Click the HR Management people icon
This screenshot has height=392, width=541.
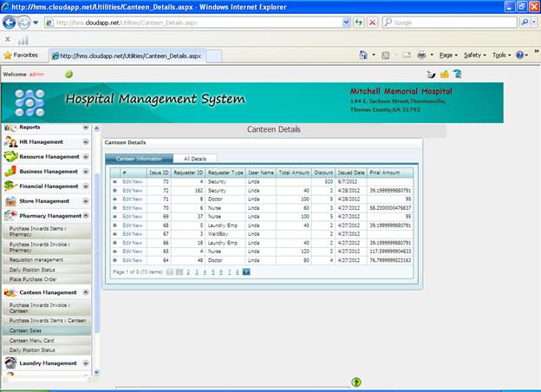click(10, 141)
